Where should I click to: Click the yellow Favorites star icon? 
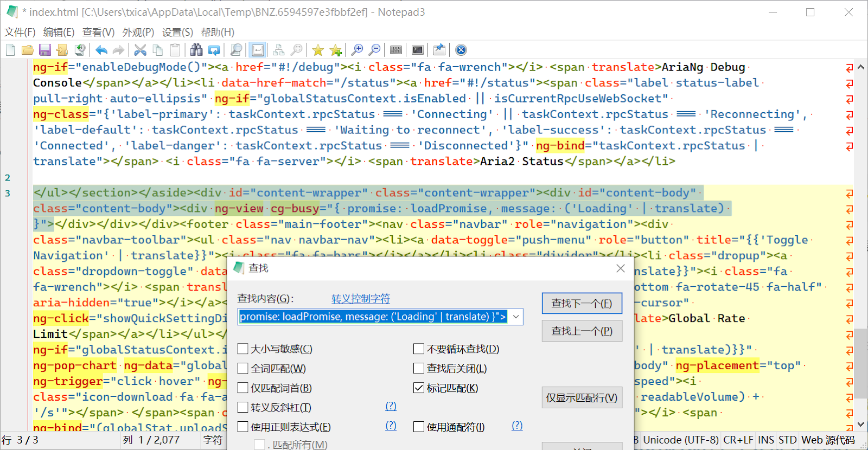click(x=318, y=50)
